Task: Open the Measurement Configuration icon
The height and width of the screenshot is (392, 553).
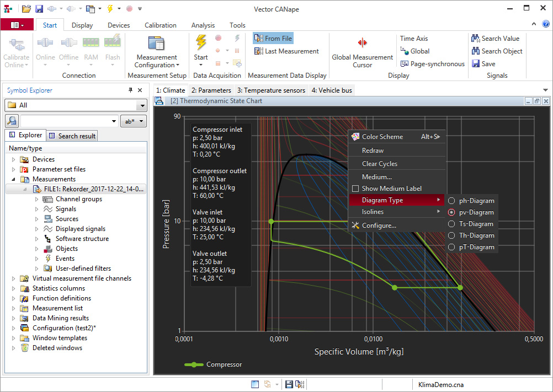Action: [156, 44]
